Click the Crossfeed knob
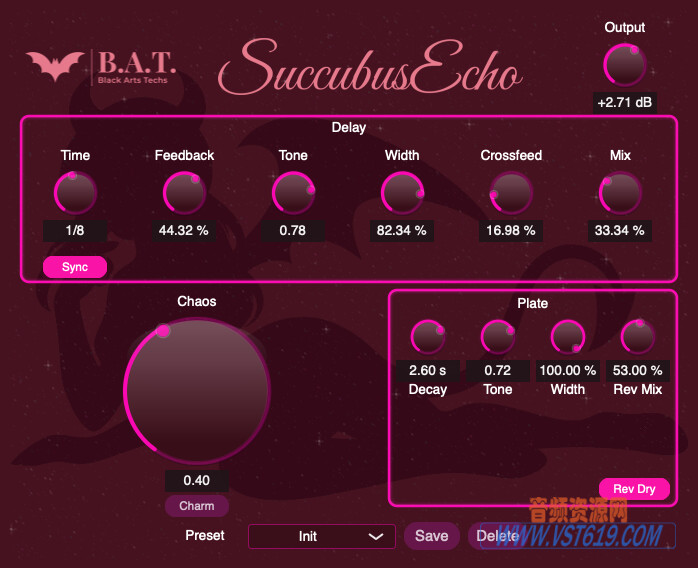Screen dimensions: 698x568 (x=511, y=192)
